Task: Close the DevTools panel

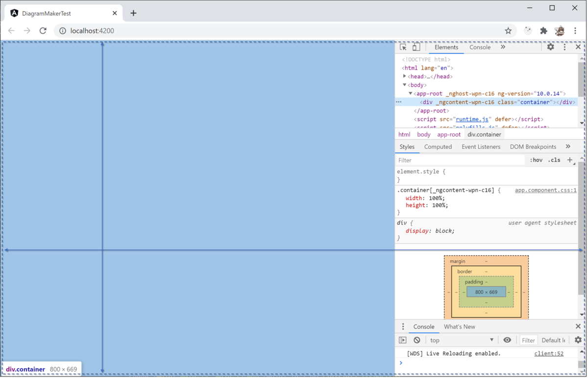Action: [x=578, y=47]
